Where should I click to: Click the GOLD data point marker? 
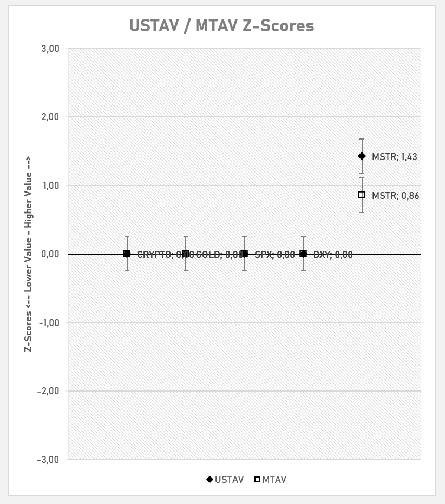[186, 254]
